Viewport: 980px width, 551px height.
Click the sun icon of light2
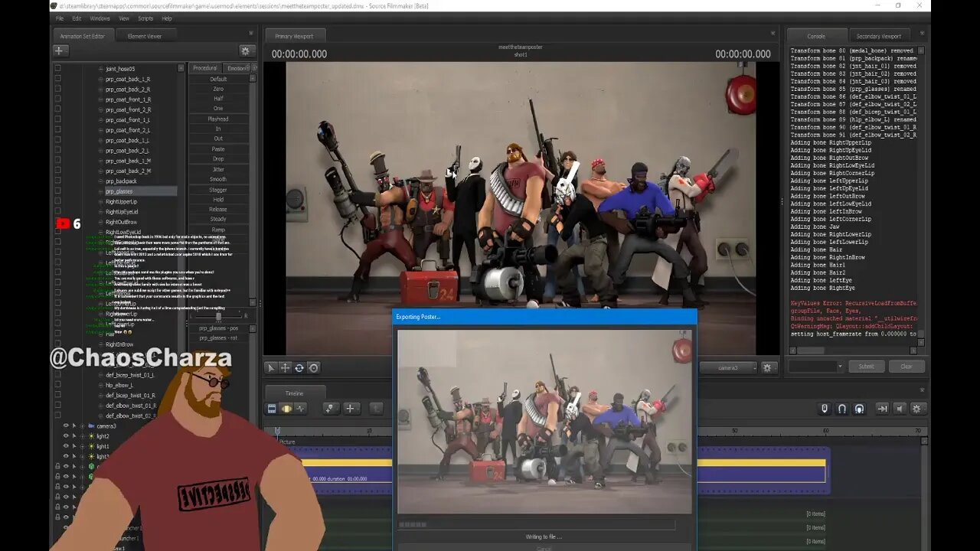pos(91,436)
